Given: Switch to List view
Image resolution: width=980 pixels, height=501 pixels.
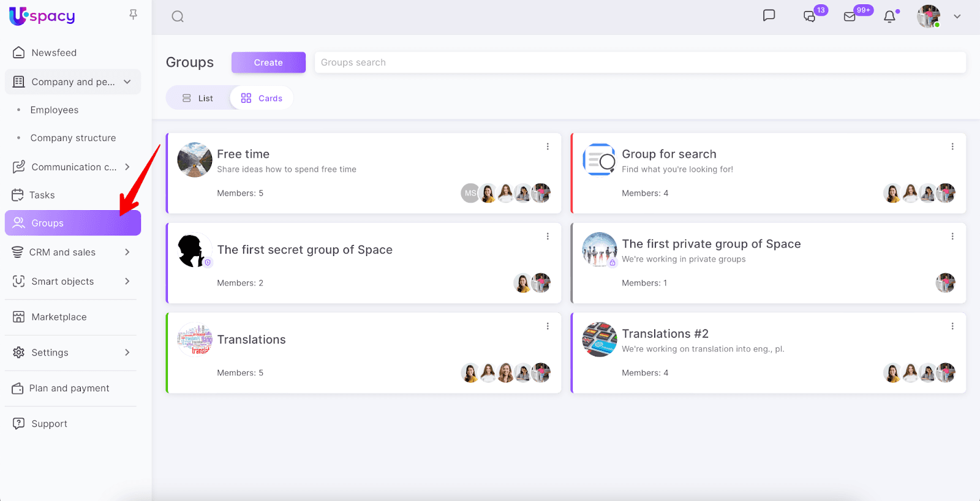Looking at the screenshot, I should [x=198, y=98].
